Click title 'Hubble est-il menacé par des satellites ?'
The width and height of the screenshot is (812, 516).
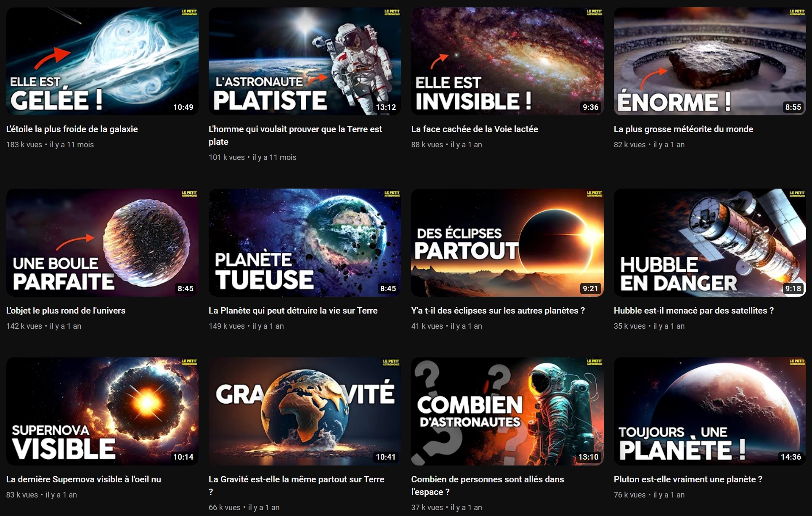[x=693, y=311]
